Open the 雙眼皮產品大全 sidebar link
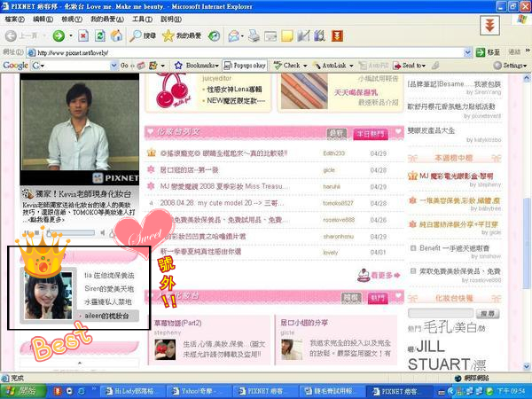Screen dimensions: 532x399 tap(431, 130)
